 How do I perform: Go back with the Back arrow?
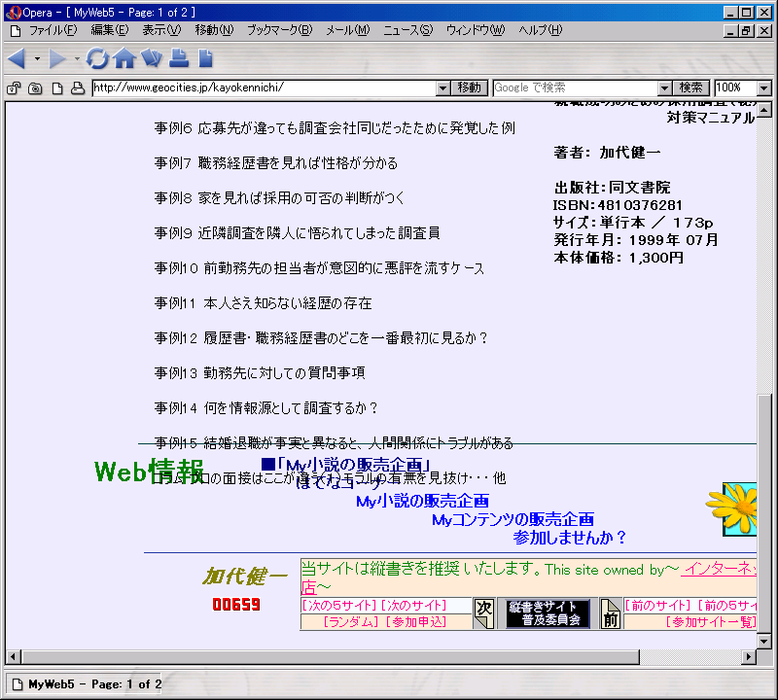[17, 58]
